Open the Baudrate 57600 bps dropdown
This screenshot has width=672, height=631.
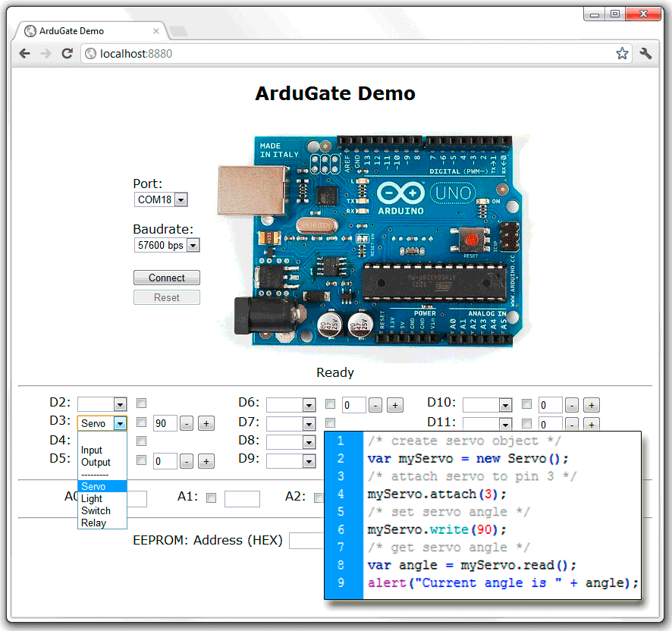(x=167, y=245)
